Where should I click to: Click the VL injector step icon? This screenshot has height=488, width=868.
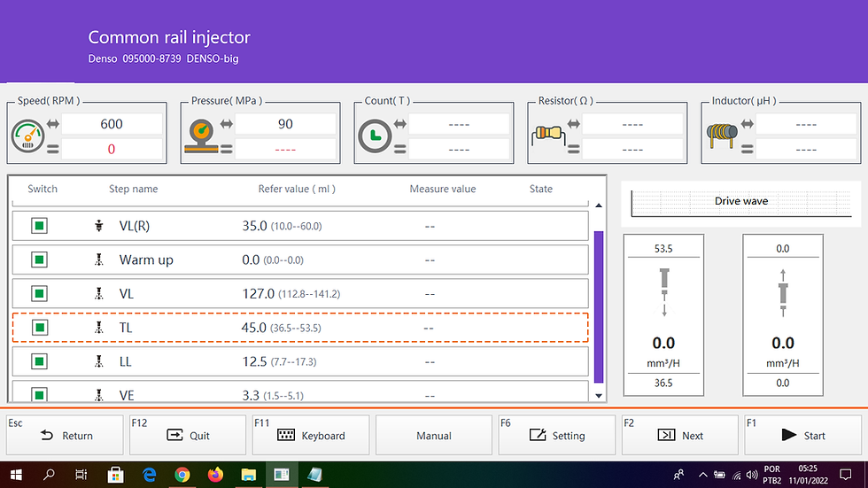click(x=99, y=294)
